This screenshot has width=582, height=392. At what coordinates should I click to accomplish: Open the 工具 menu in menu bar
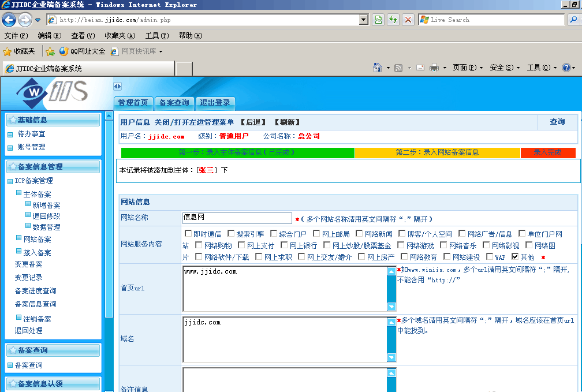point(156,36)
